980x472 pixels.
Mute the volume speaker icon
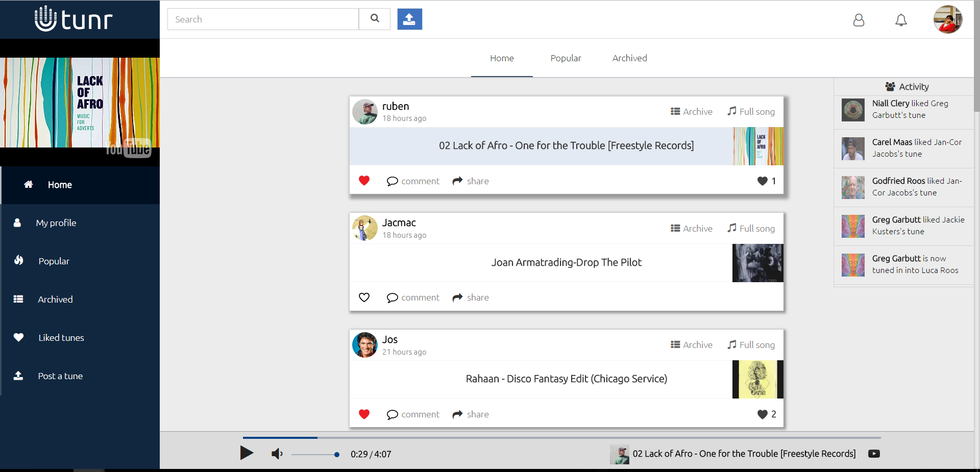point(277,454)
